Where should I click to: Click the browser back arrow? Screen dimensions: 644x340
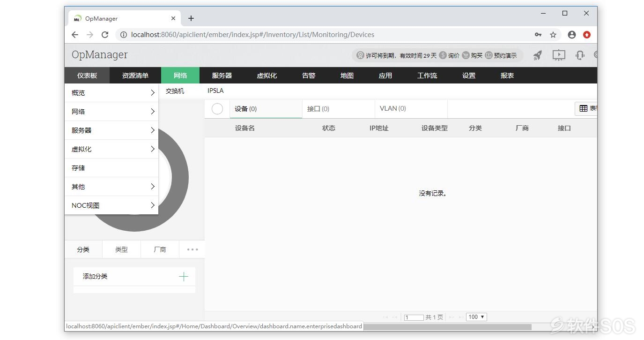coord(75,35)
